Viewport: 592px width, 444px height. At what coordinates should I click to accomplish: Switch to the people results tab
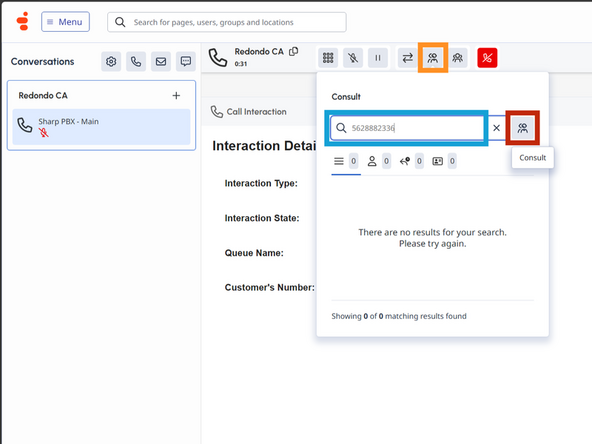tap(379, 162)
